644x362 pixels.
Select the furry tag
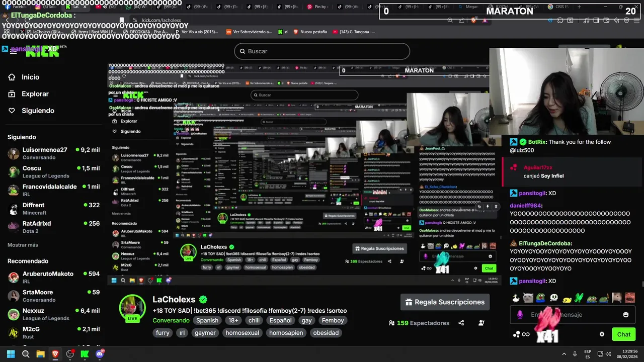click(163, 333)
